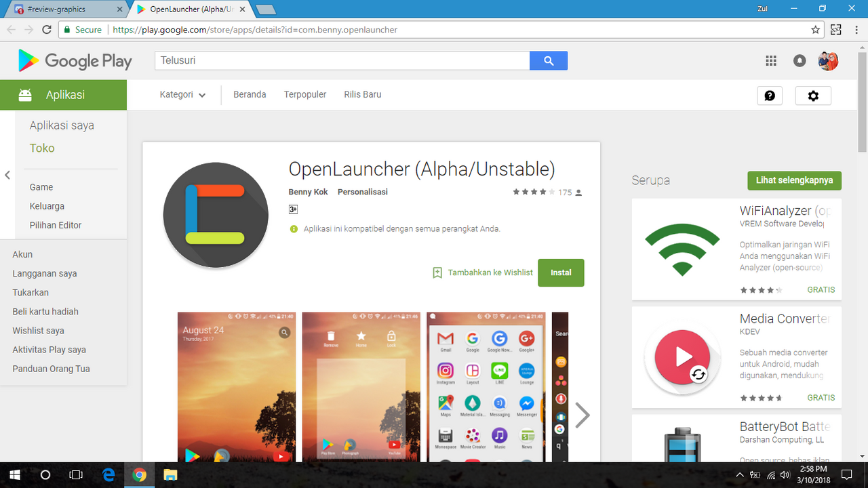
Task: Click the Android icon in Aplikasi header
Action: [x=25, y=95]
